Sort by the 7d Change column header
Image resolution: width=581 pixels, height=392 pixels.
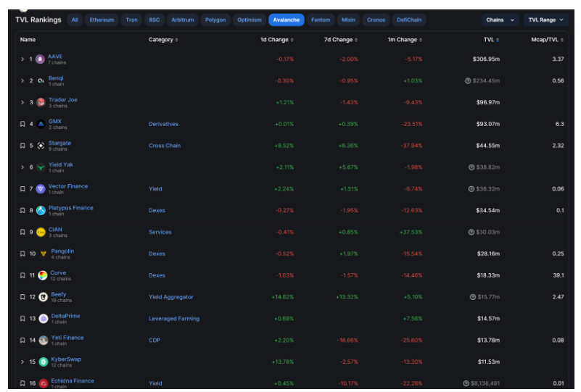341,40
